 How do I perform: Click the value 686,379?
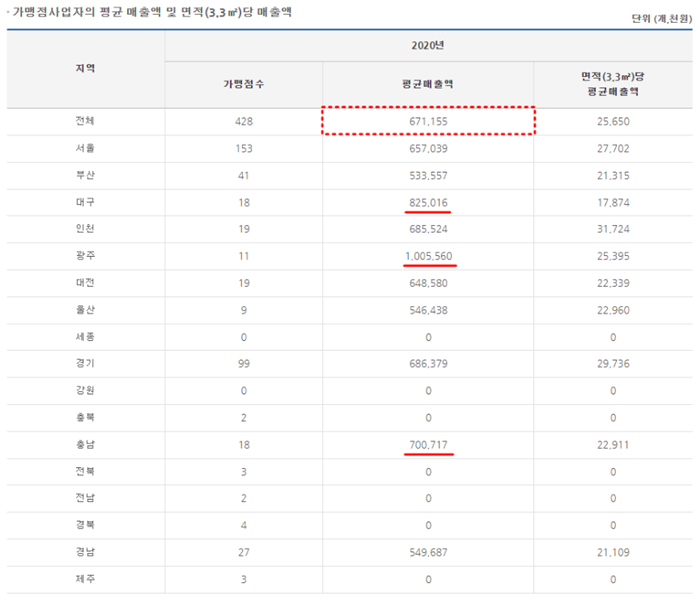(x=428, y=363)
